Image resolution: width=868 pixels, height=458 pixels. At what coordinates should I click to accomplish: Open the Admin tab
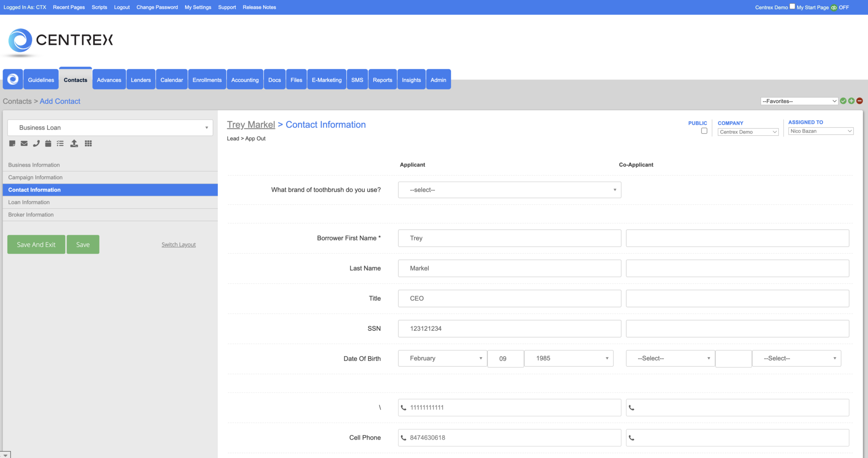coord(438,79)
